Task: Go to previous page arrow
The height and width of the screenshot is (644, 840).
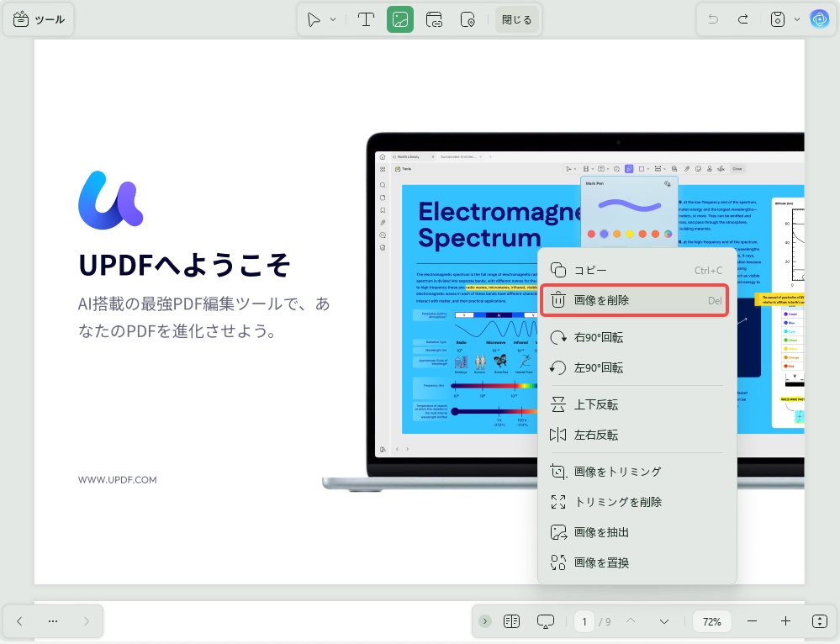Action: click(631, 621)
